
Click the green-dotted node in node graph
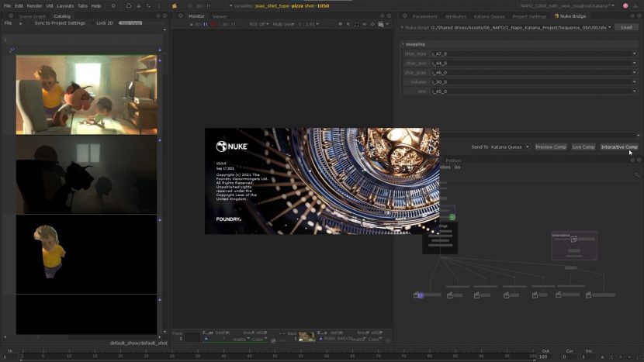(451, 217)
